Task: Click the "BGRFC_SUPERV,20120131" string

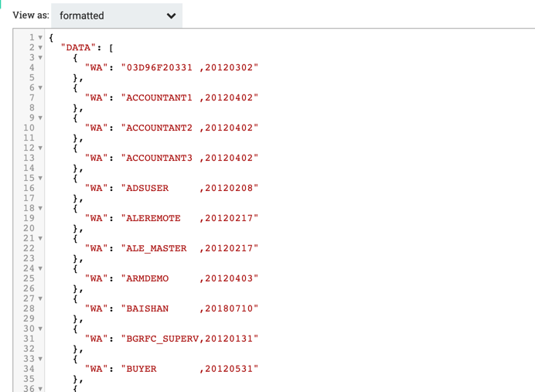Action: click(x=189, y=339)
